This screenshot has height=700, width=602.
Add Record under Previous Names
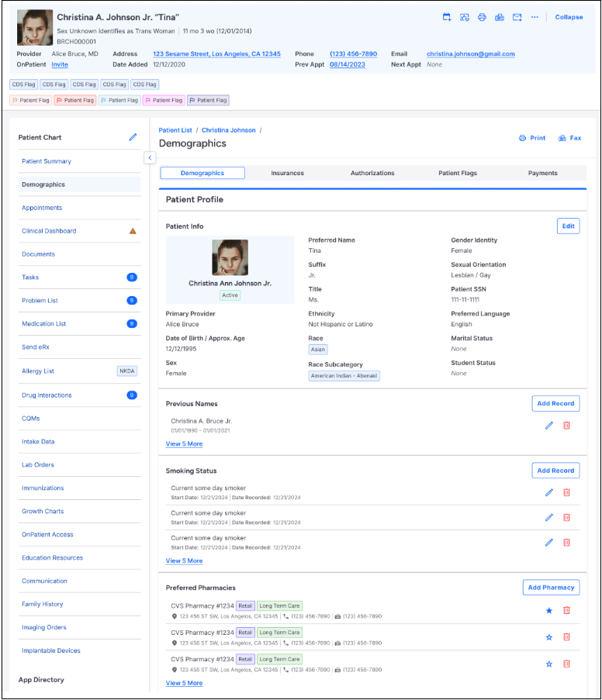tap(555, 403)
